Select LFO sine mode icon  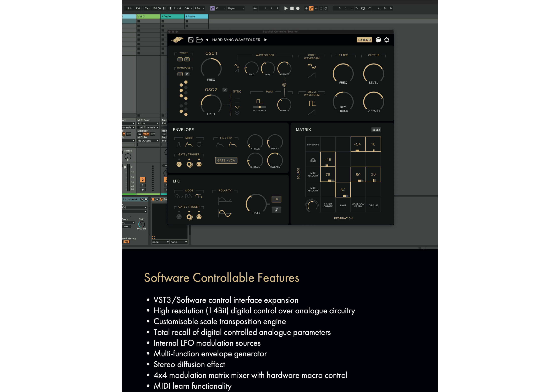point(179,196)
